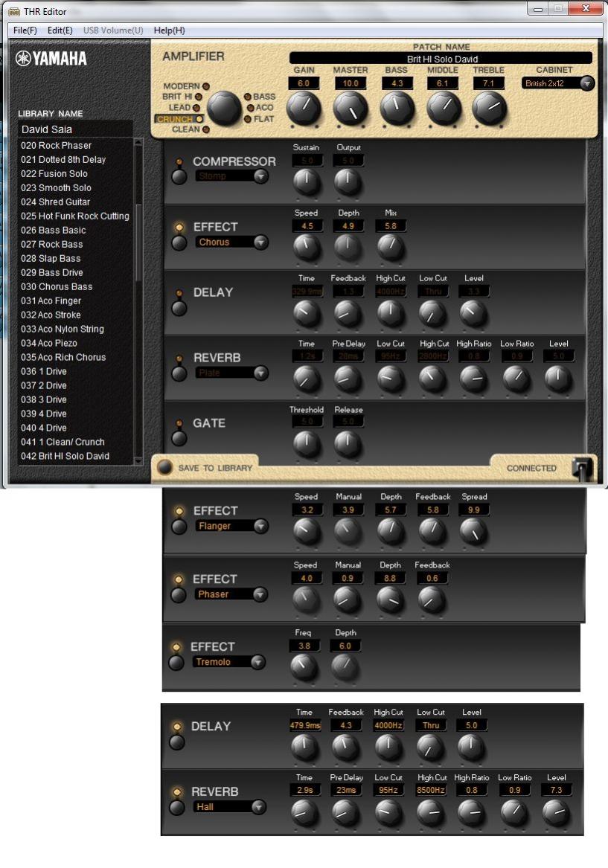Toggle the GATE on/off switch
Viewport: 608px width, 868px height.
coord(179,438)
